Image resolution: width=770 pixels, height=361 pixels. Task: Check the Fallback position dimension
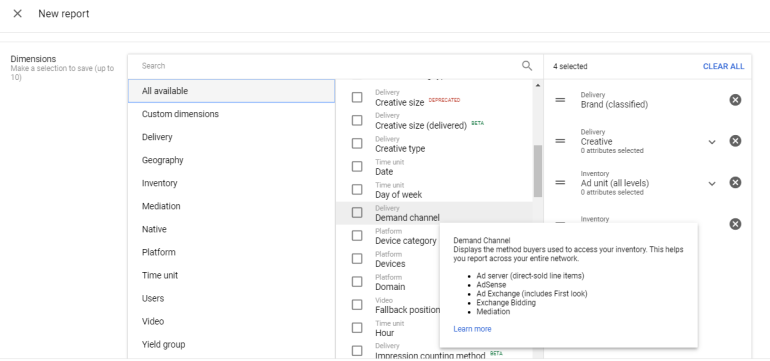pos(357,305)
